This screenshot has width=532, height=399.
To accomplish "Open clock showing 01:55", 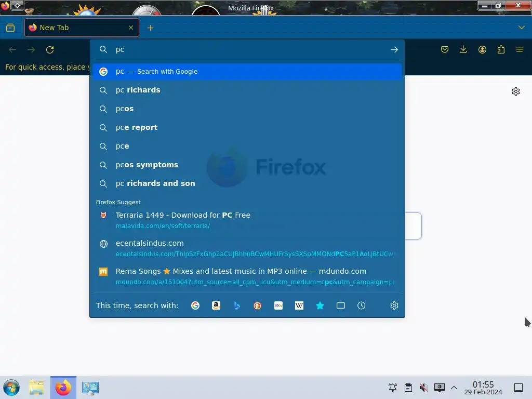I will point(483,388).
